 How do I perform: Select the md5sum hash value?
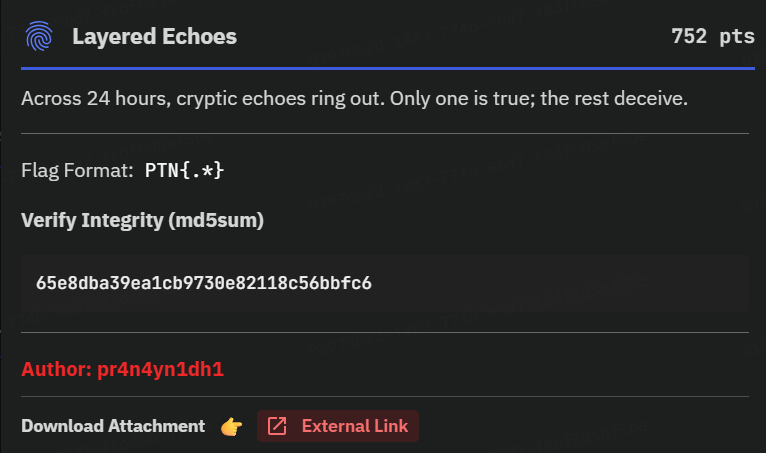(x=204, y=283)
